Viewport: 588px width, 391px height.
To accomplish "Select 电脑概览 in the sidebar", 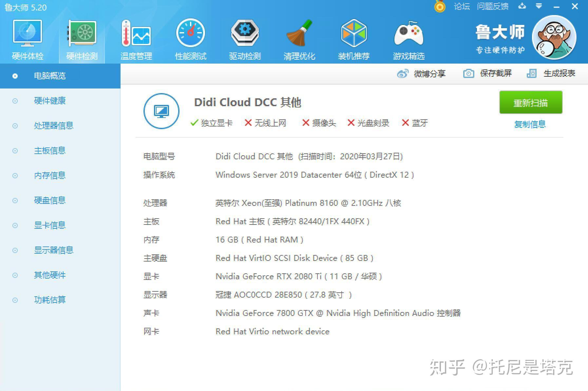I will pos(60,76).
